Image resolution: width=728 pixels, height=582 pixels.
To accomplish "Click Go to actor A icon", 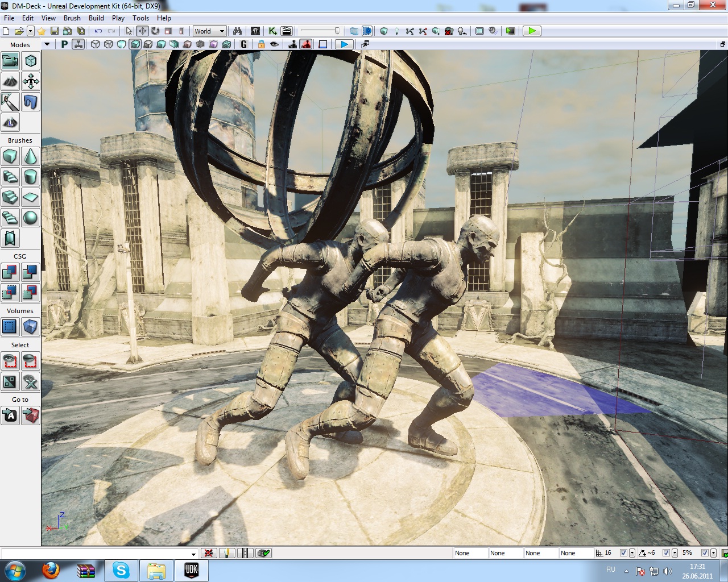I will [x=10, y=415].
